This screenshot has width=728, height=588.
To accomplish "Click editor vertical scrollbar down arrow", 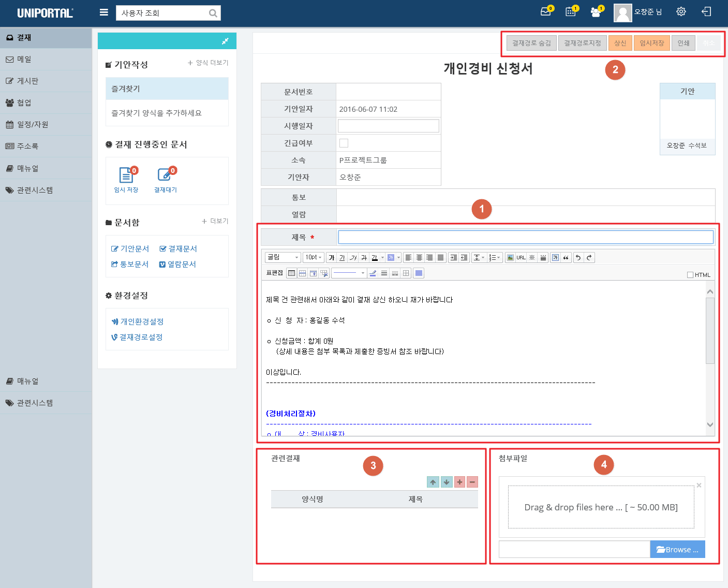I will click(x=710, y=424).
